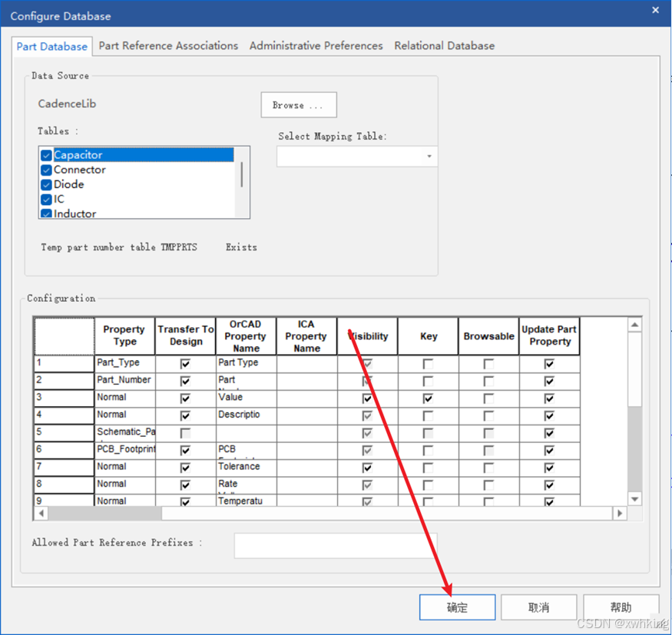Click row header number 4
Screen dimensions: 672x635
pyautogui.click(x=64, y=415)
